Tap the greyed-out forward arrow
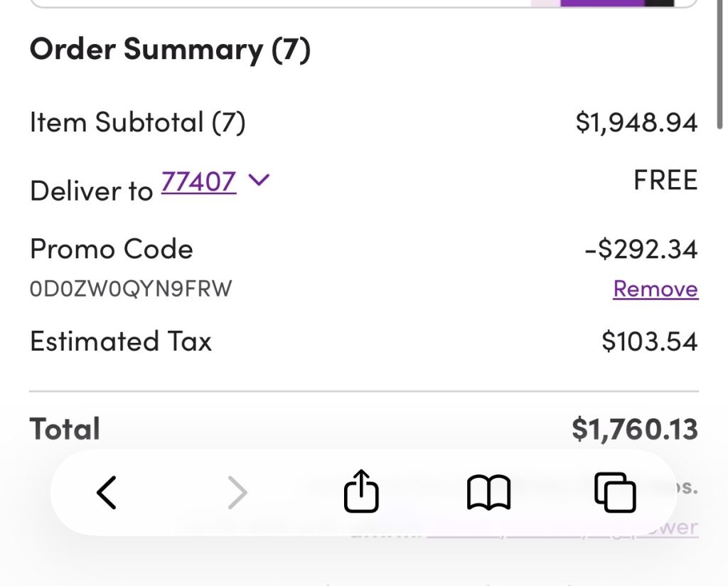This screenshot has width=728, height=586. pos(237,492)
